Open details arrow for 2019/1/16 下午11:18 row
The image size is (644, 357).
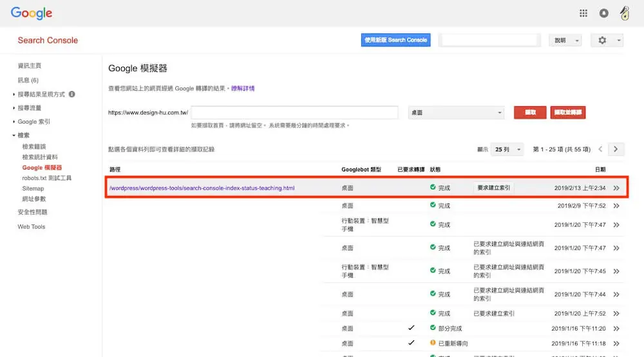coord(616,343)
